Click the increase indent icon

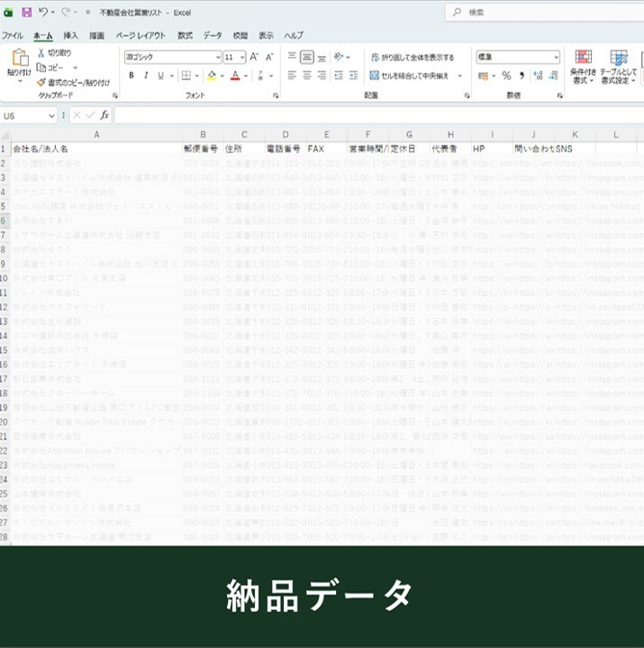coord(354,76)
